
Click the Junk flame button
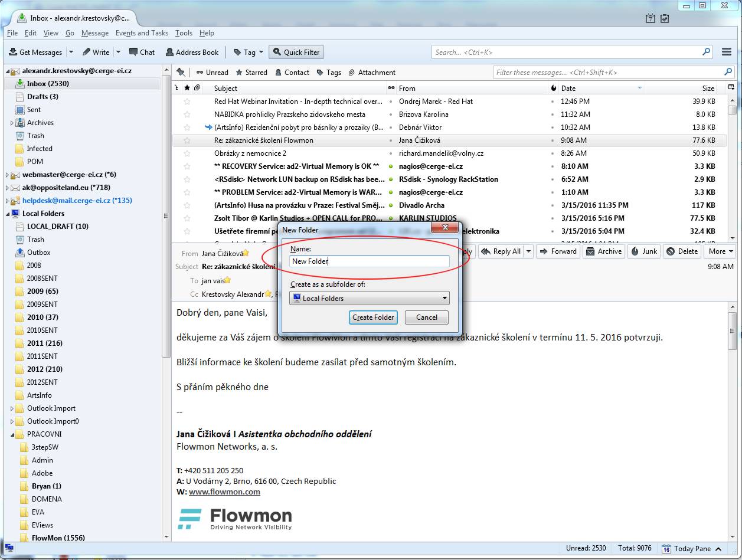point(644,251)
